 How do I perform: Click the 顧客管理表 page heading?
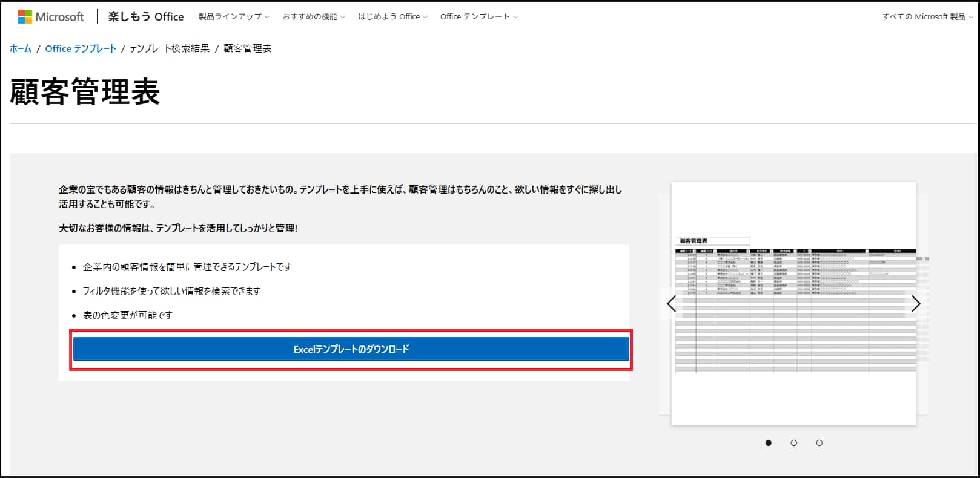tap(85, 93)
